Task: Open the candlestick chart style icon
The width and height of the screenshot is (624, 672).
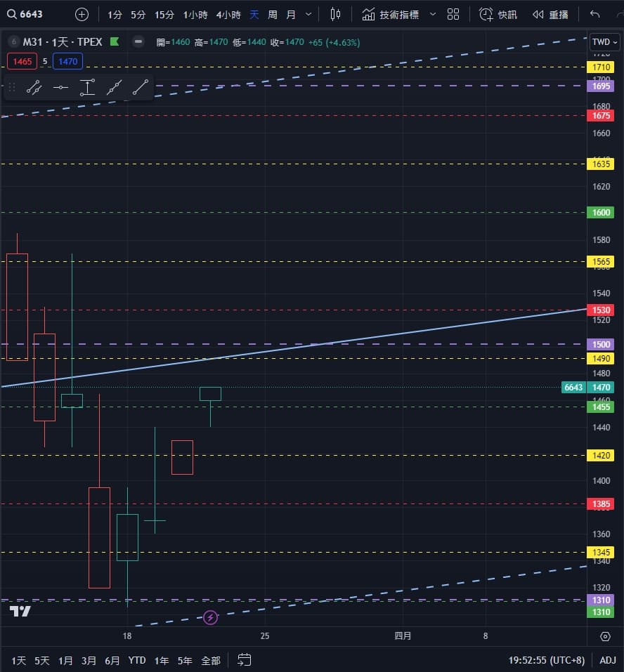Action: (335, 14)
